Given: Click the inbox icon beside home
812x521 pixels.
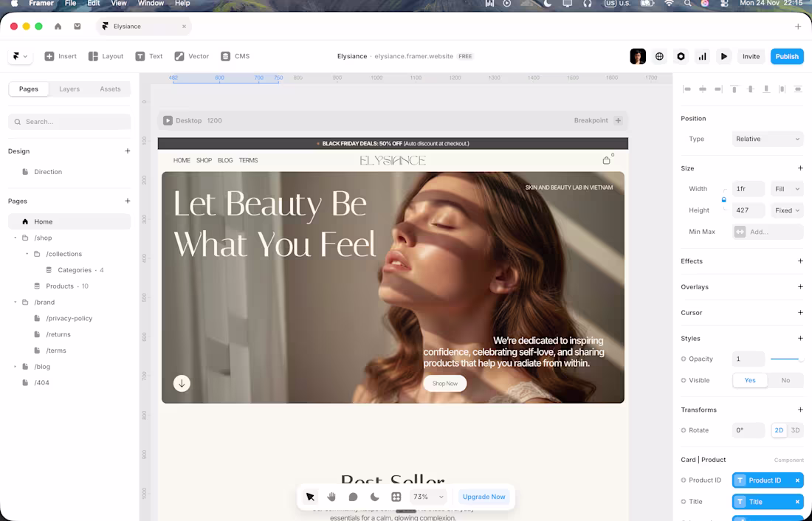Looking at the screenshot, I should [78, 27].
